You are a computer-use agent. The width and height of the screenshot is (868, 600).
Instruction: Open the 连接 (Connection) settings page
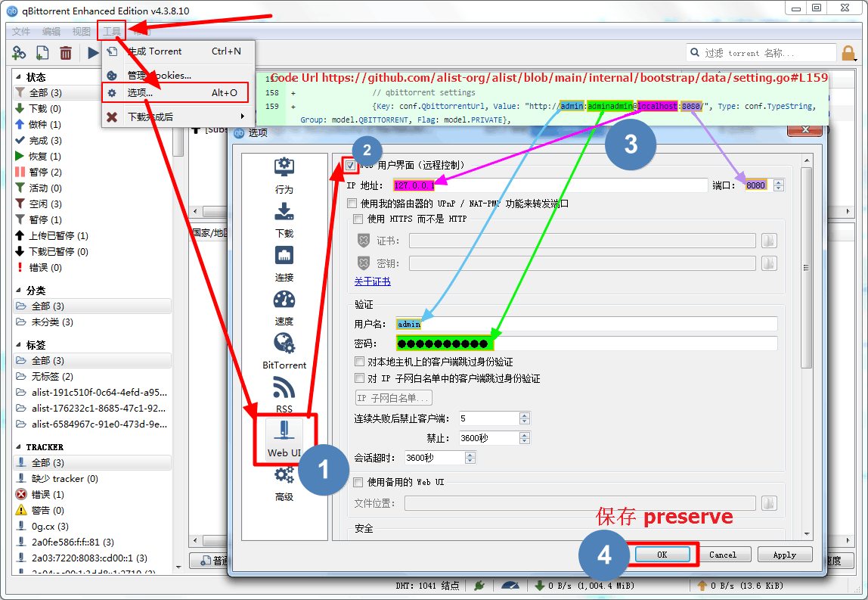[284, 263]
